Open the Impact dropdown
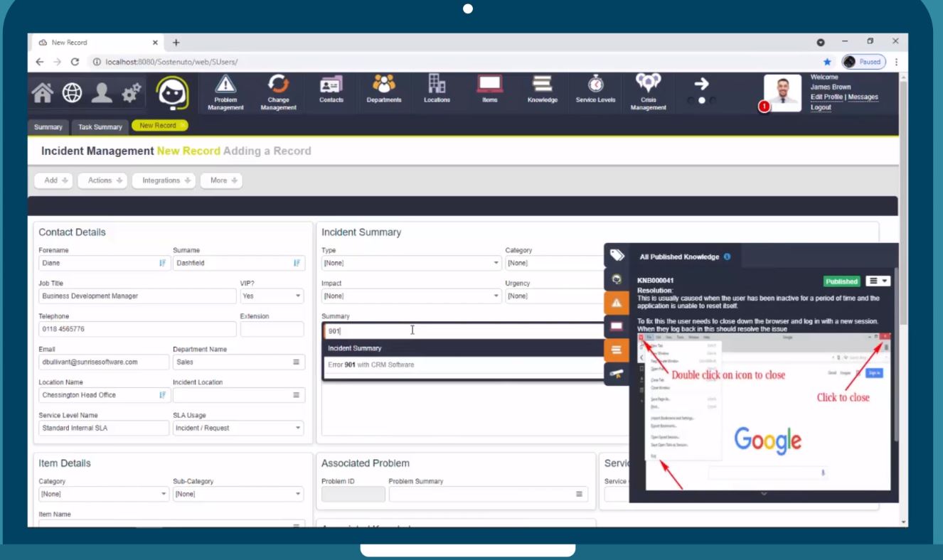 tap(412, 296)
